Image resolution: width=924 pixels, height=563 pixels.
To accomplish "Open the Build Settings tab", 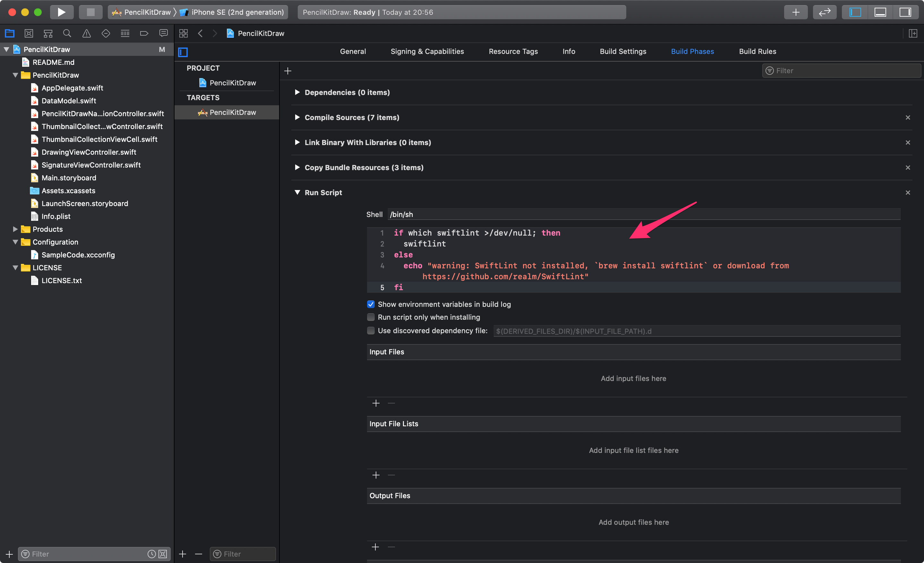I will [x=622, y=51].
